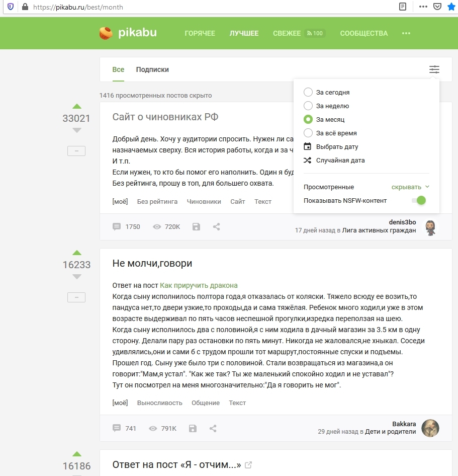Viewport: 458px width, 476px height.
Task: Open the three-dots menu in the header
Action: click(406, 34)
